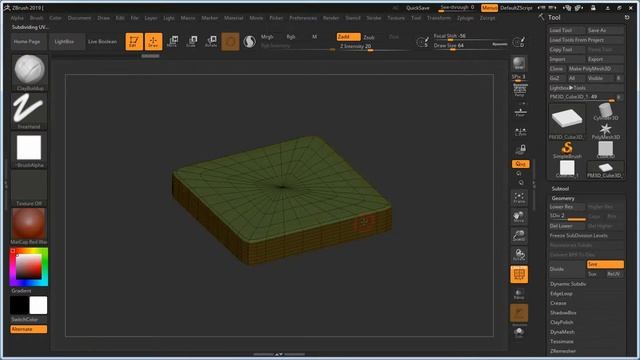Toggle the Zsub mode button
The image size is (640, 360).
pyautogui.click(x=369, y=37)
